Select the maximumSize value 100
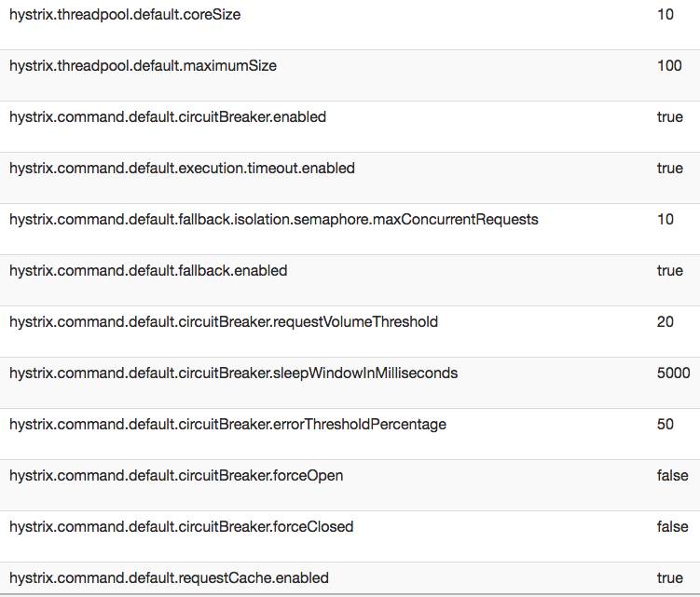 click(669, 66)
